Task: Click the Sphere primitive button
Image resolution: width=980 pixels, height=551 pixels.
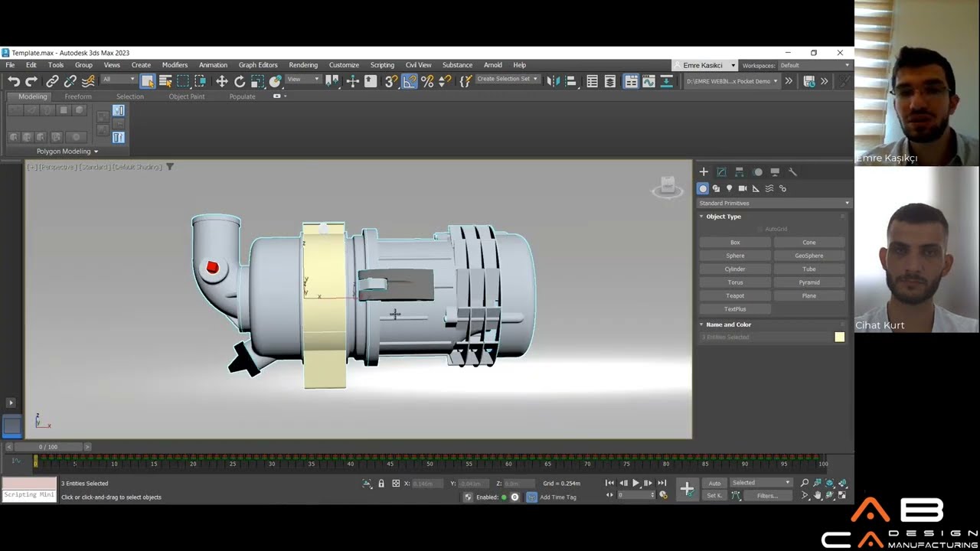Action: point(735,256)
